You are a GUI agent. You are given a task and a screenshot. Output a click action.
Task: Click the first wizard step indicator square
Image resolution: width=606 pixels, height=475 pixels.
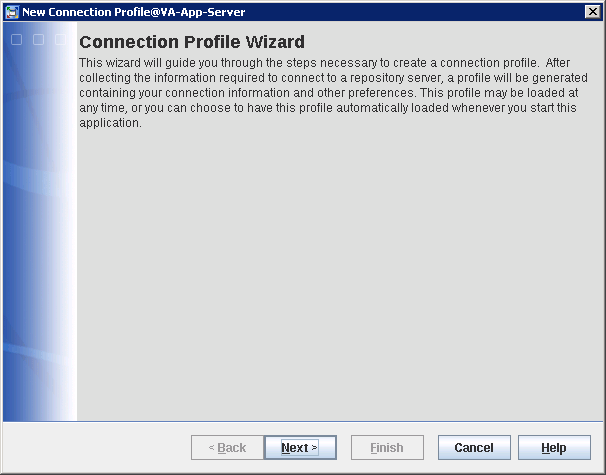click(16, 40)
